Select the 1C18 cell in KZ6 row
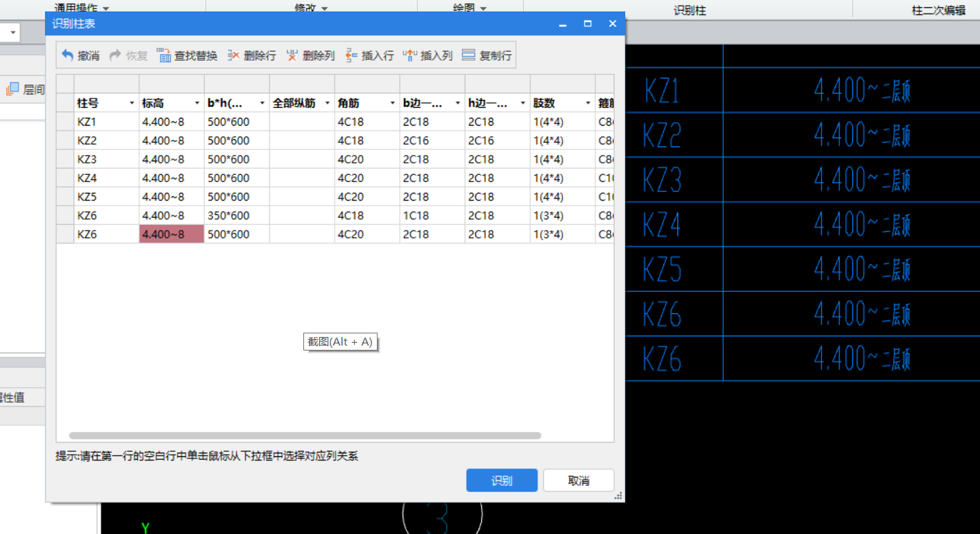 [433, 216]
